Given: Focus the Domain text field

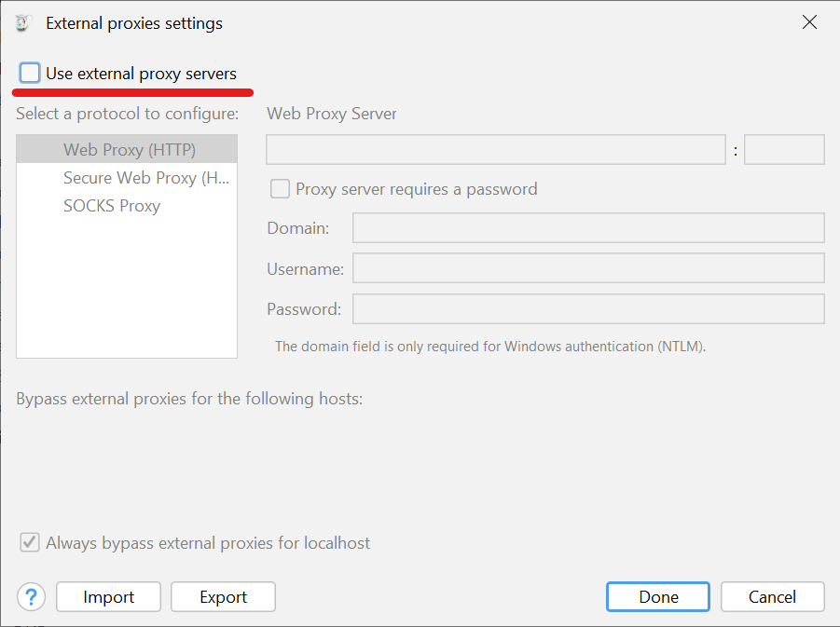Looking at the screenshot, I should click(587, 228).
